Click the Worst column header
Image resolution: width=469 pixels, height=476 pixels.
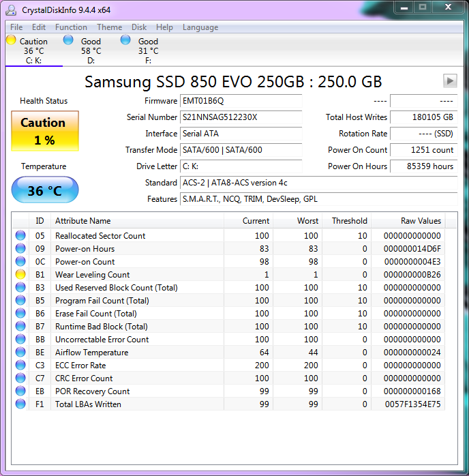click(x=297, y=221)
